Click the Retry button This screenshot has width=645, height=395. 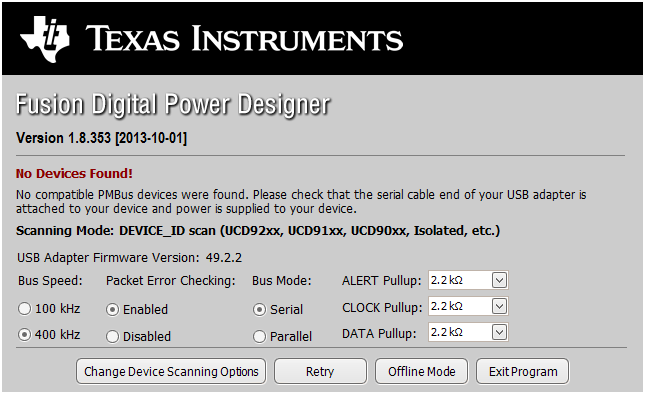tap(320, 372)
